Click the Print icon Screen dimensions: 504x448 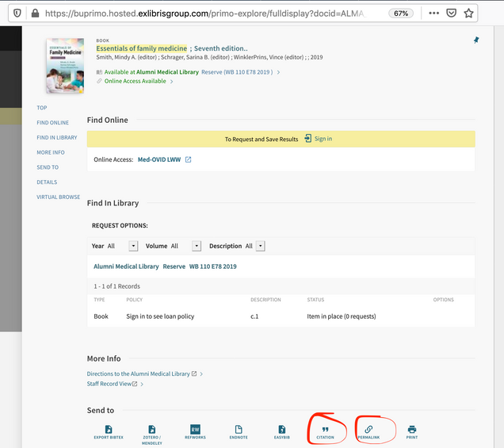(412, 429)
